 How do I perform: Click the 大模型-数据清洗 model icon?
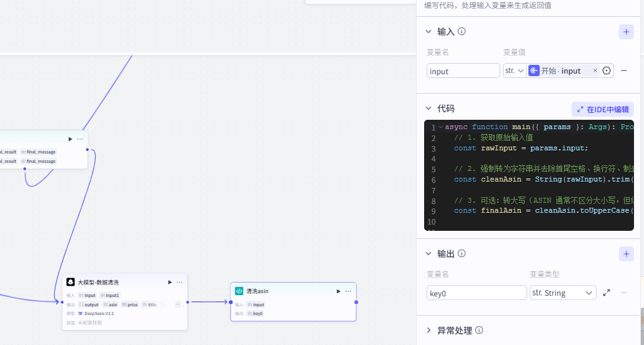tap(71, 282)
